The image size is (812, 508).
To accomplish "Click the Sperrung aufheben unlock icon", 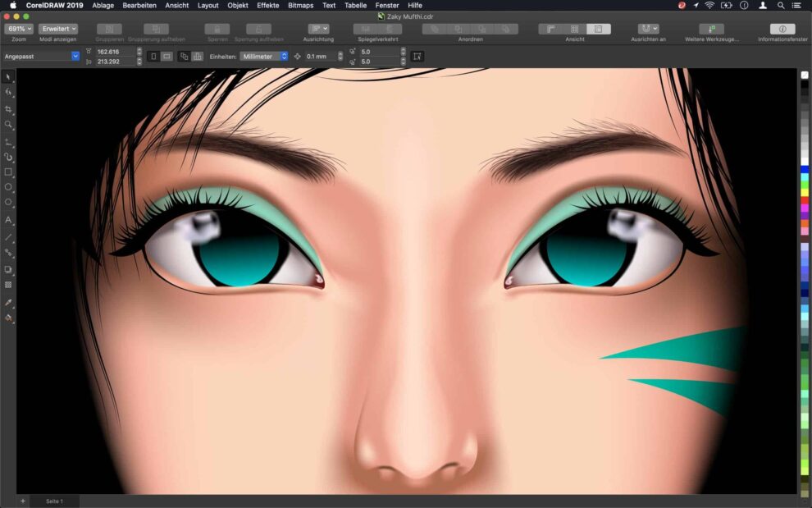I will click(258, 29).
